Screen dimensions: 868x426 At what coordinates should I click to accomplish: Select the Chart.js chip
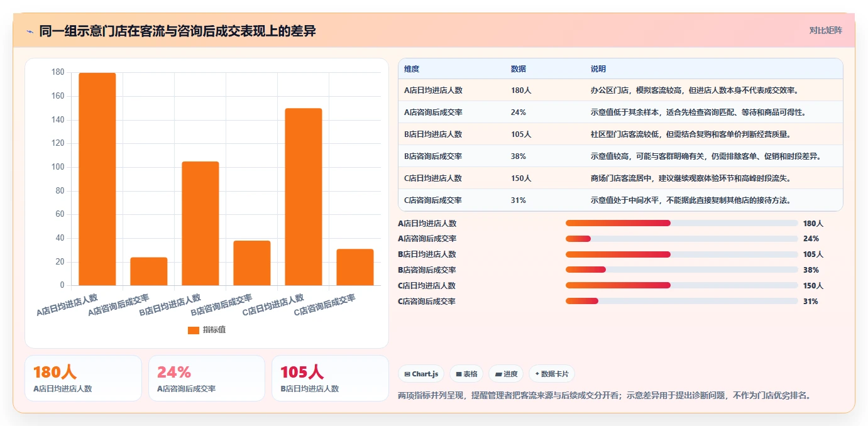pyautogui.click(x=421, y=374)
